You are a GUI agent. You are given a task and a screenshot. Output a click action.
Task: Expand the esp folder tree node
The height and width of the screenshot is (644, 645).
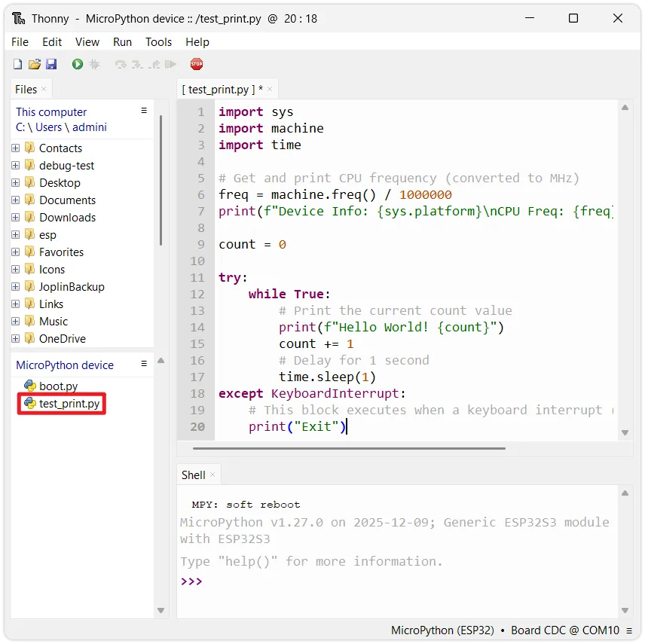pyautogui.click(x=16, y=235)
